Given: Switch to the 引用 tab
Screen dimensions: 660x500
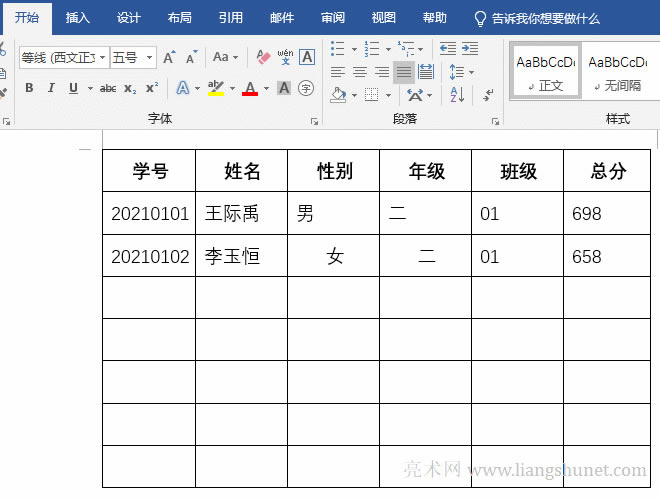Looking at the screenshot, I should coord(230,18).
